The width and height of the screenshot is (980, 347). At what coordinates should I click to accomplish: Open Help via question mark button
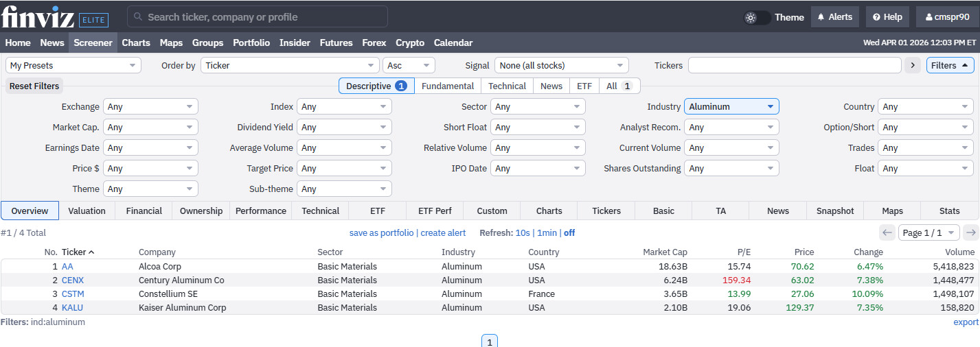(887, 17)
